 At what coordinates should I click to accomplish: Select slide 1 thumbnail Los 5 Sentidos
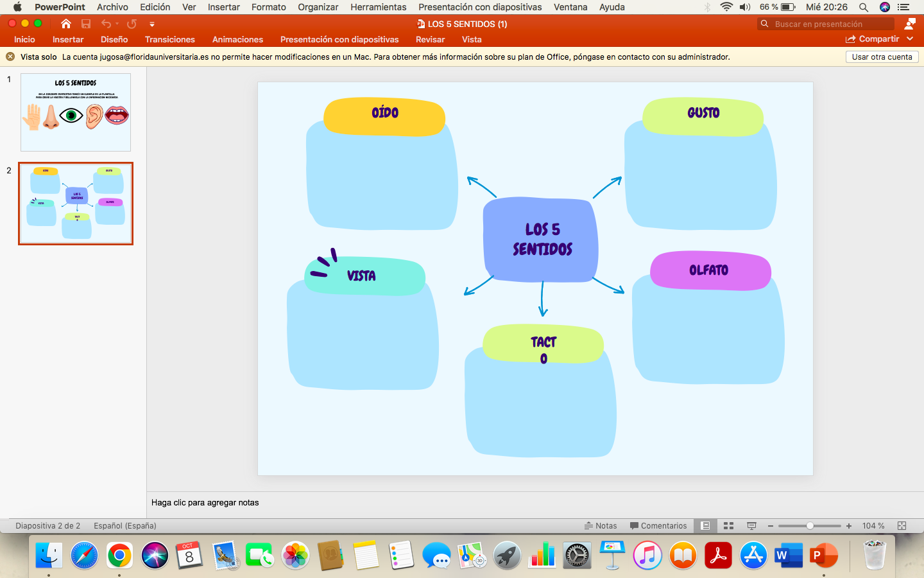pyautogui.click(x=76, y=112)
